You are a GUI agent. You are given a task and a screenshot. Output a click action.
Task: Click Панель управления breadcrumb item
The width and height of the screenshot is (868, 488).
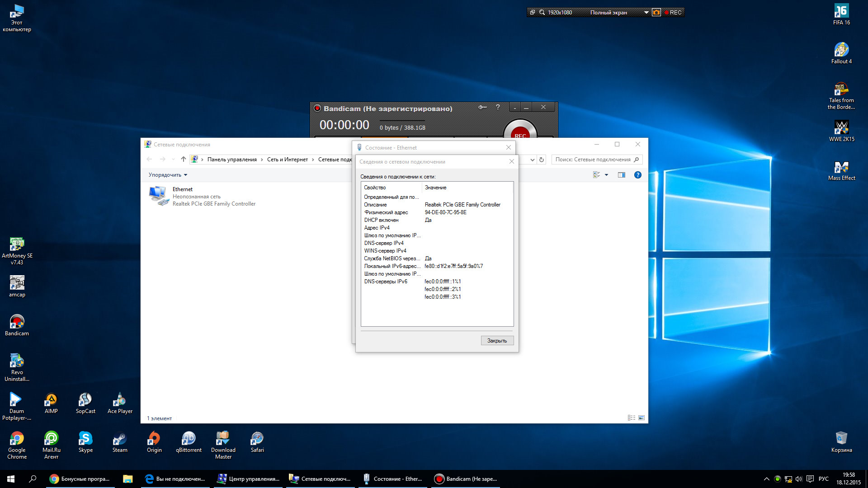click(x=231, y=160)
